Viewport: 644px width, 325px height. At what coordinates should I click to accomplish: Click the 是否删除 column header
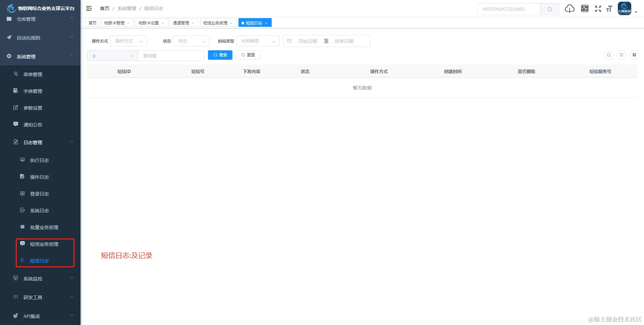[x=527, y=71]
